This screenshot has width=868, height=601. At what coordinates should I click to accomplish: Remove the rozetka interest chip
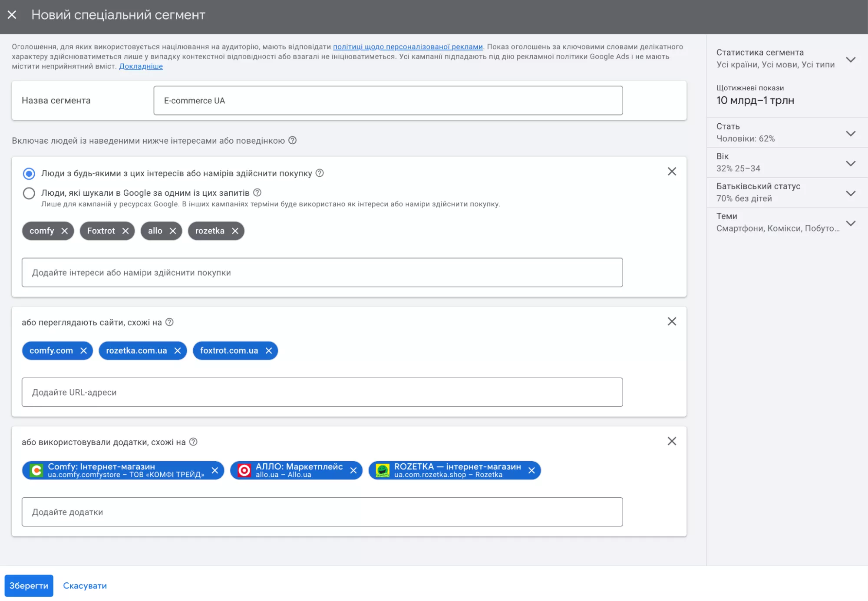click(x=235, y=231)
